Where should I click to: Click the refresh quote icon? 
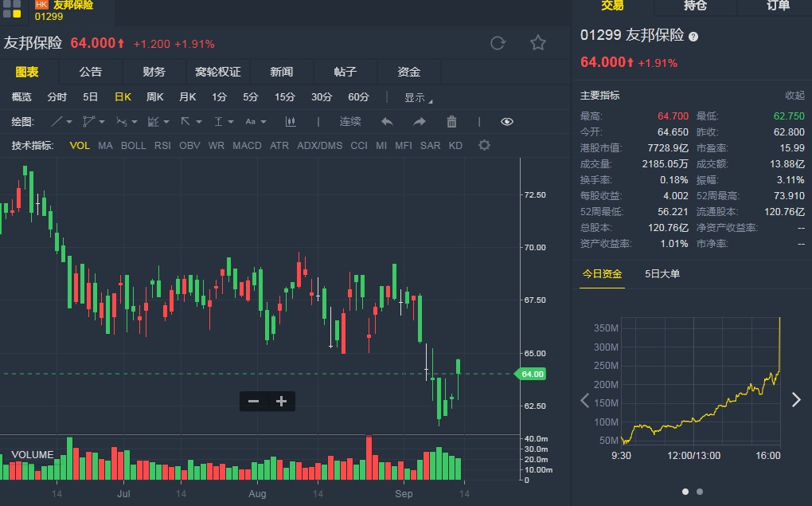pyautogui.click(x=498, y=43)
